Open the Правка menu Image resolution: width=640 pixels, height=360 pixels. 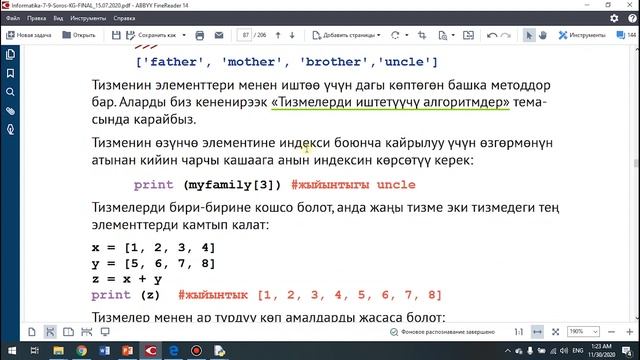(x=36, y=18)
